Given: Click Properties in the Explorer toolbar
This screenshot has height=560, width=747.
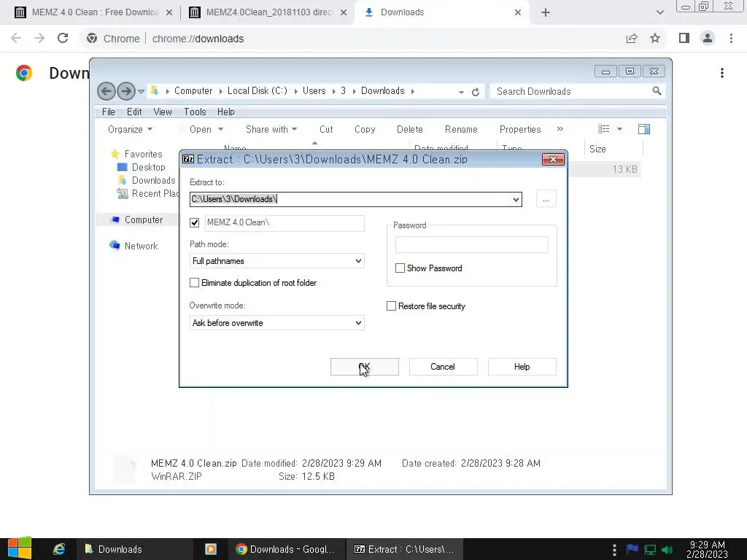Looking at the screenshot, I should 520,130.
